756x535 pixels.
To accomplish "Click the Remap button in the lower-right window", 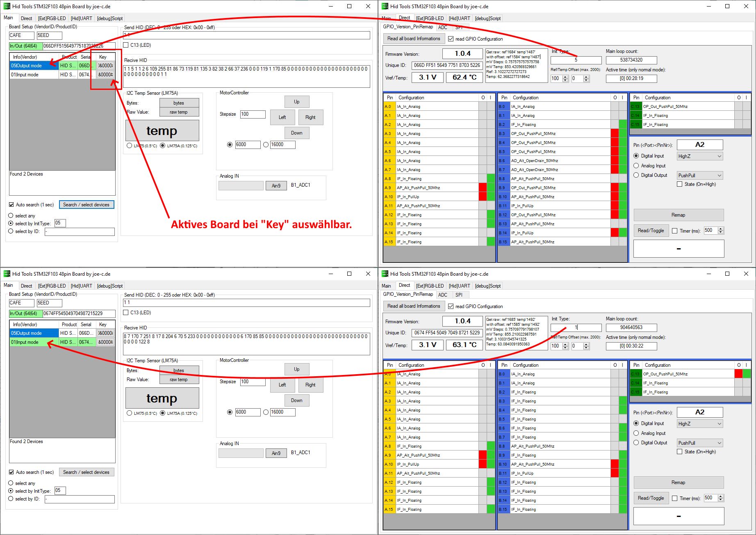I will [678, 482].
